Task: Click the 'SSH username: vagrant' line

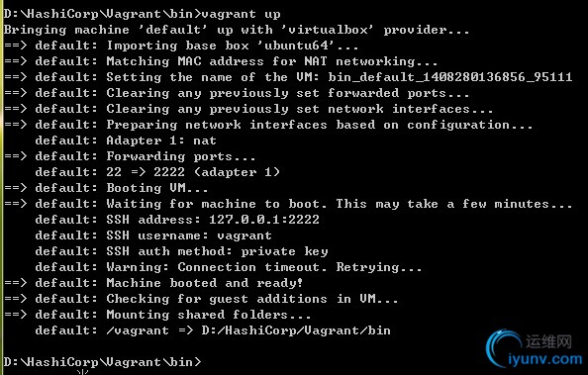Action: (153, 235)
